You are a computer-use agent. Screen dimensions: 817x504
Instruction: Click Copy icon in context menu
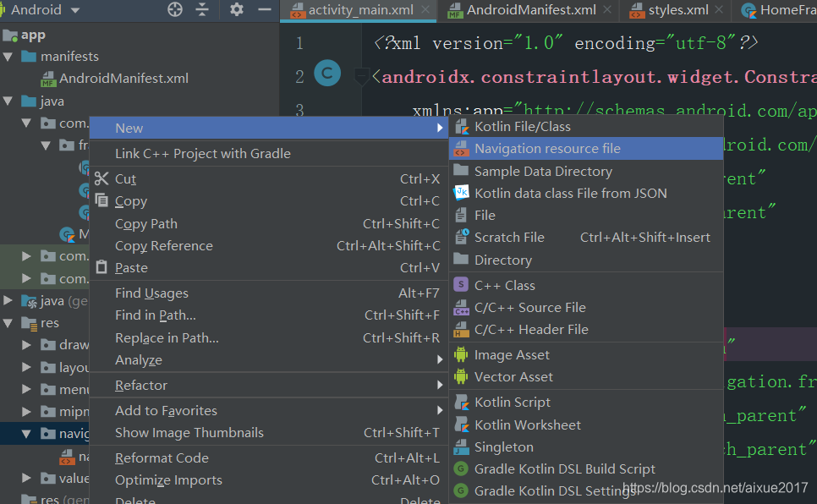pyautogui.click(x=101, y=200)
